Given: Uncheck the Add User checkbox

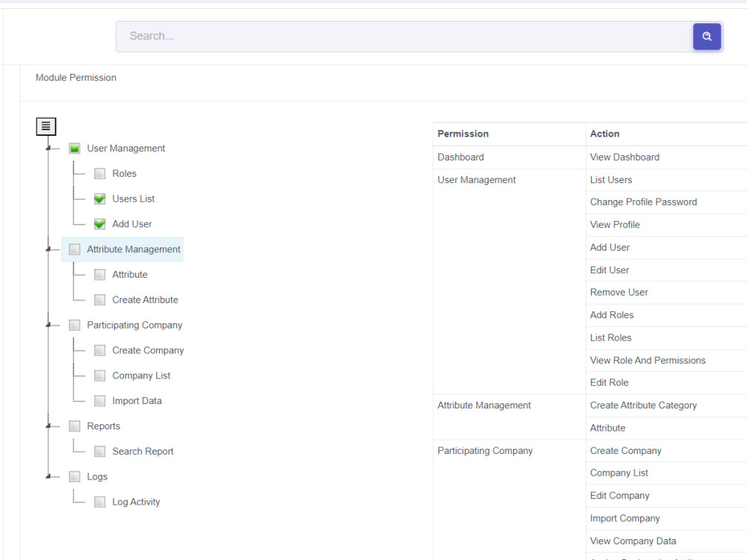Looking at the screenshot, I should tap(99, 224).
